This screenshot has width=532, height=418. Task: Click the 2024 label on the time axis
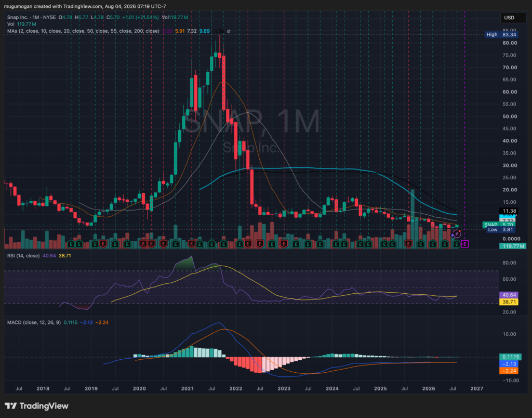(332, 388)
